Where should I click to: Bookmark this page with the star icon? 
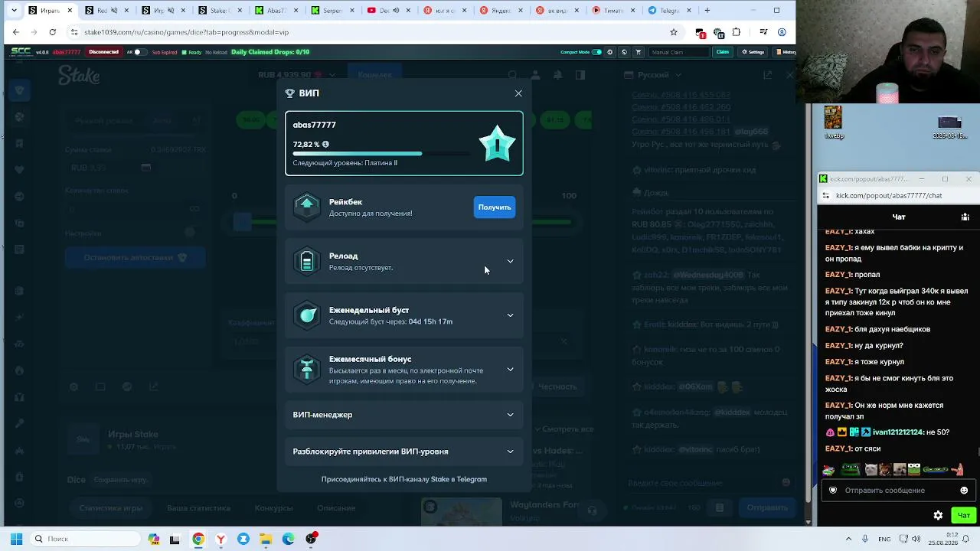[x=674, y=32]
